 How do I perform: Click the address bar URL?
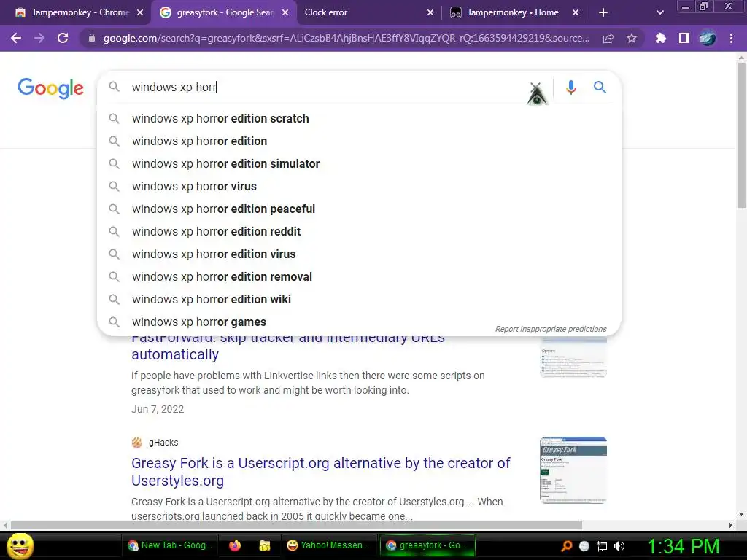(x=347, y=38)
